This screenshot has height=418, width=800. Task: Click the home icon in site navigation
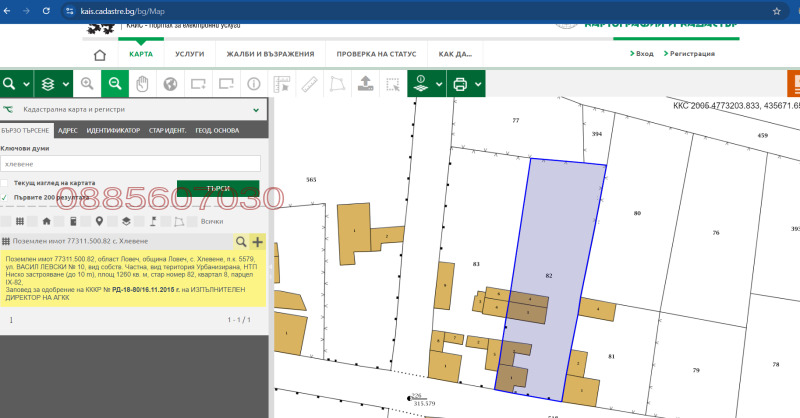click(99, 55)
